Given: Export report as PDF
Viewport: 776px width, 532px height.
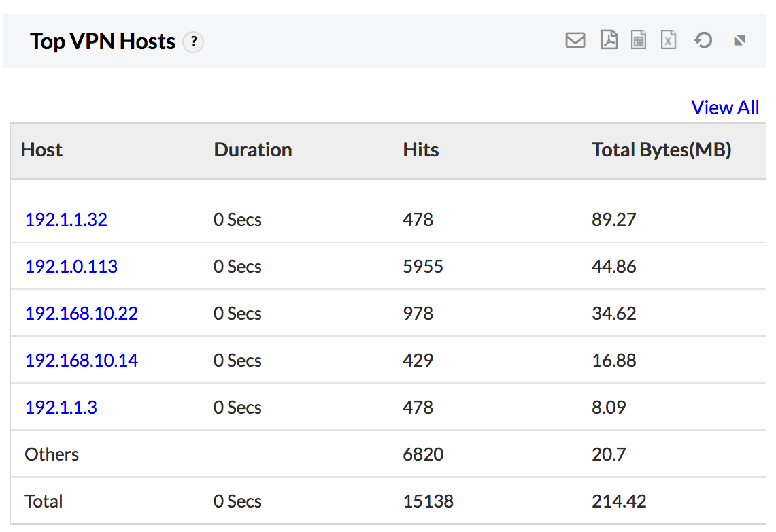Looking at the screenshot, I should tap(609, 40).
